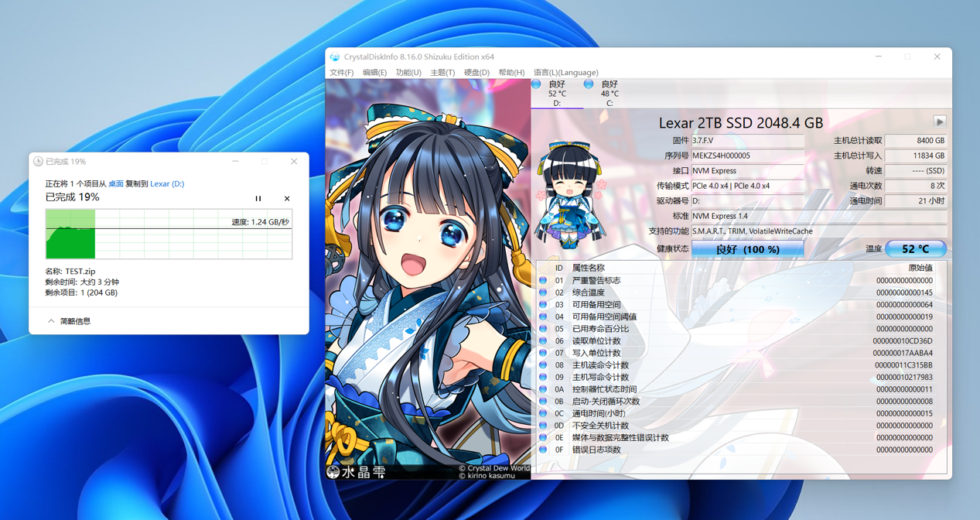Click the status dot for attribute 06 读取单位计数
The height and width of the screenshot is (520, 980).
coord(543,341)
